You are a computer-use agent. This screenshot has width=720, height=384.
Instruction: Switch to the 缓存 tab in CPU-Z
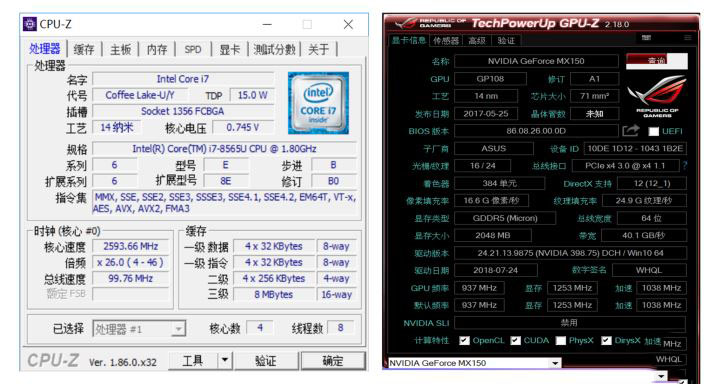click(x=84, y=50)
